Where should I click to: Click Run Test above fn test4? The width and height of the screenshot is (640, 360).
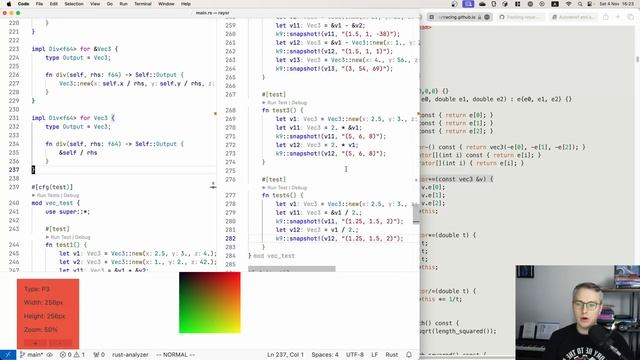click(x=277, y=188)
